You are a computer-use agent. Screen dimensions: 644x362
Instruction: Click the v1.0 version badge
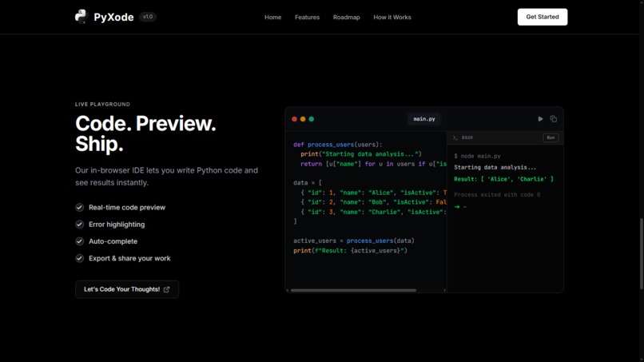(148, 17)
